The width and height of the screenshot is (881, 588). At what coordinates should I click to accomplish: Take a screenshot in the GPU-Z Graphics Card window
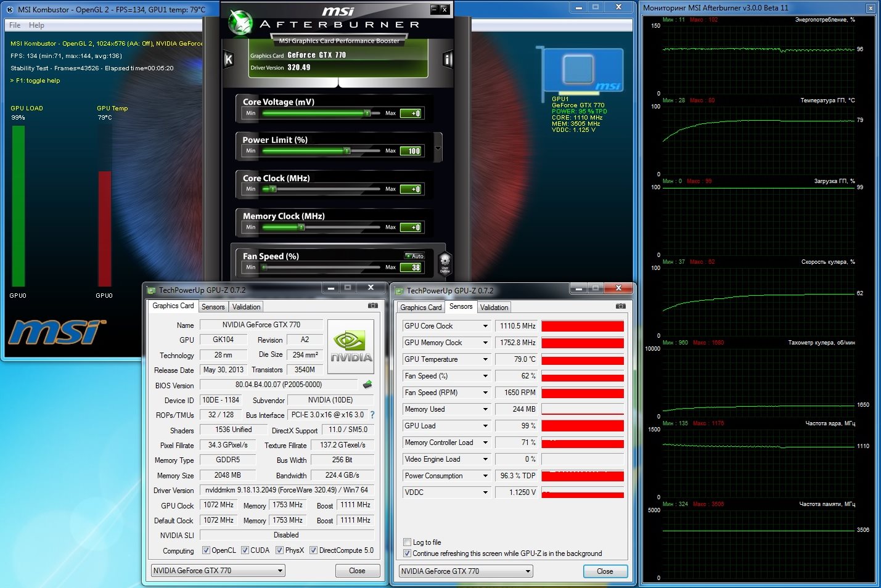(x=373, y=306)
